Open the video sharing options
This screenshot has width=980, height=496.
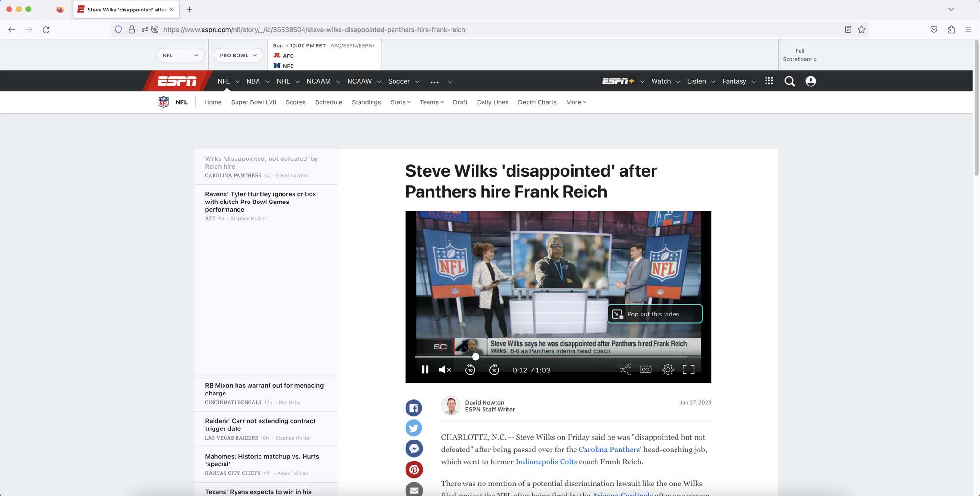pos(625,369)
